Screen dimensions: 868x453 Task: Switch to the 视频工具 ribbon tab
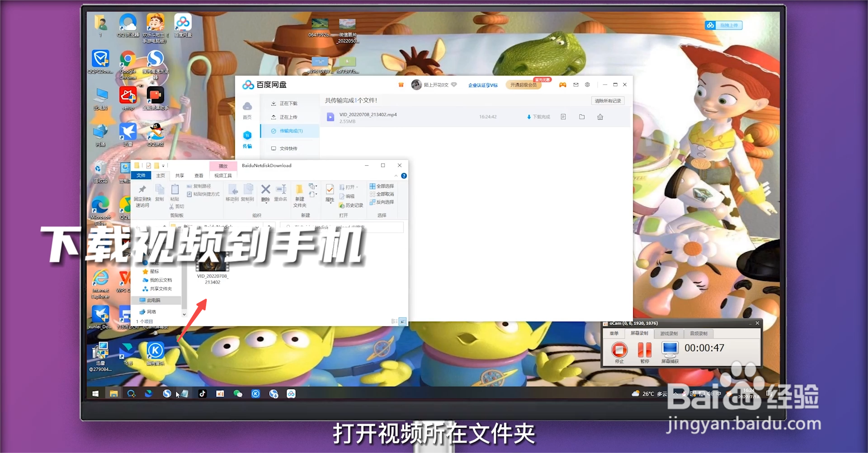pos(223,175)
